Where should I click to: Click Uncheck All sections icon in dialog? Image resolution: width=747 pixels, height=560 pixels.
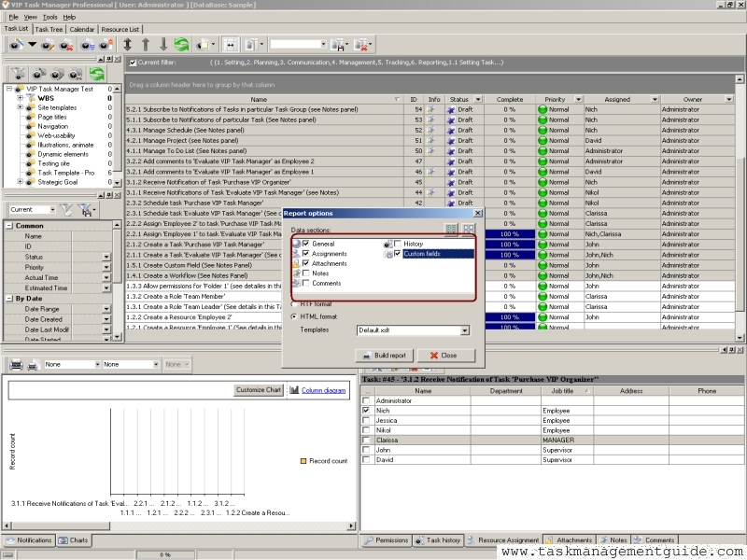[x=469, y=229]
